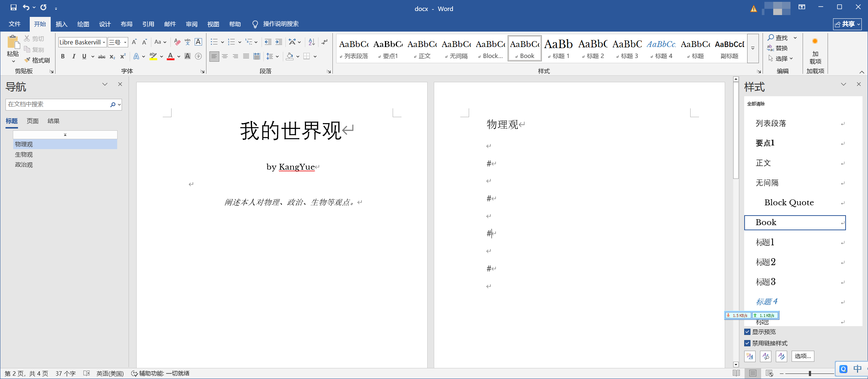Switch to 设计 tab

(x=105, y=24)
